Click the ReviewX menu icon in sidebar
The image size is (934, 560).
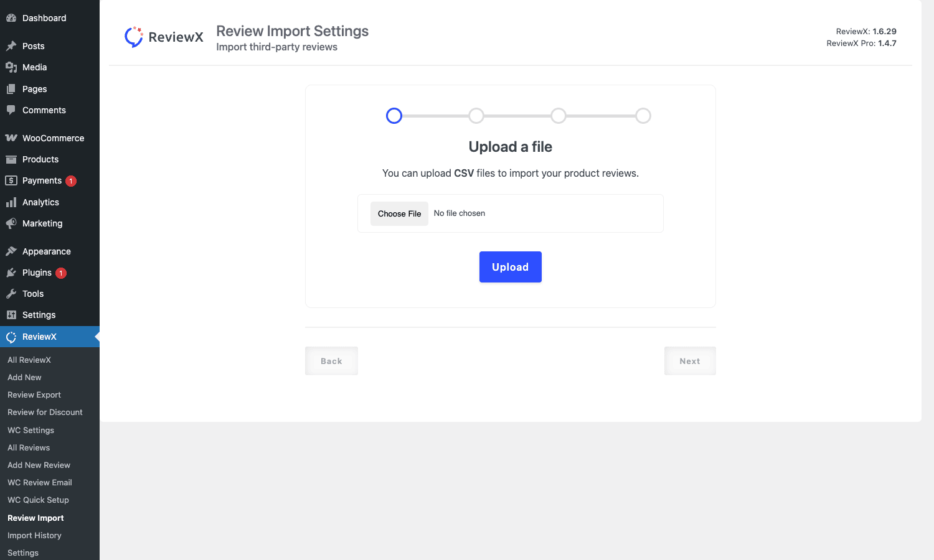[x=11, y=337]
